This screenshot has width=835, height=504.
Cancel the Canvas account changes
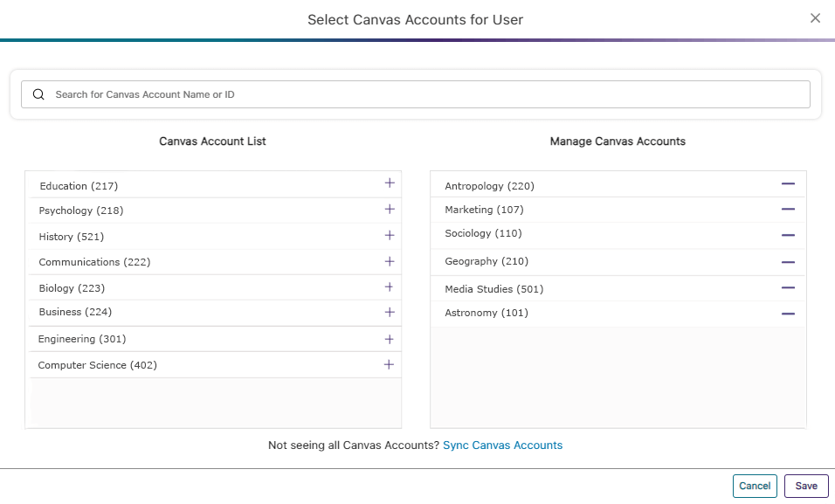pyautogui.click(x=755, y=486)
